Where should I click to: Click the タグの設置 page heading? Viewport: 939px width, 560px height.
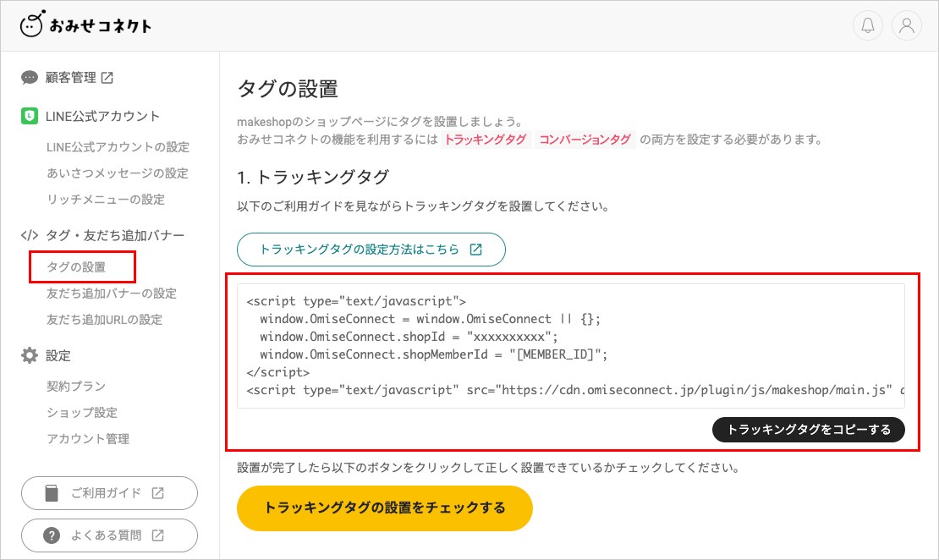tap(288, 89)
